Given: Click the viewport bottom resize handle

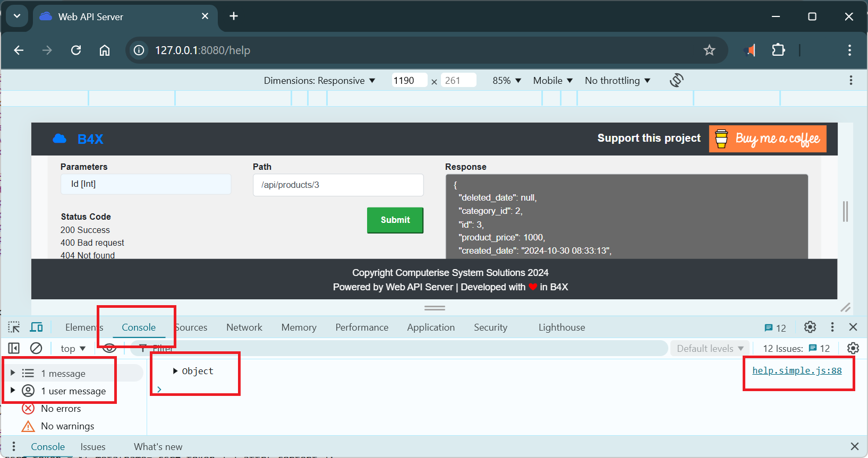Looking at the screenshot, I should click(x=435, y=308).
